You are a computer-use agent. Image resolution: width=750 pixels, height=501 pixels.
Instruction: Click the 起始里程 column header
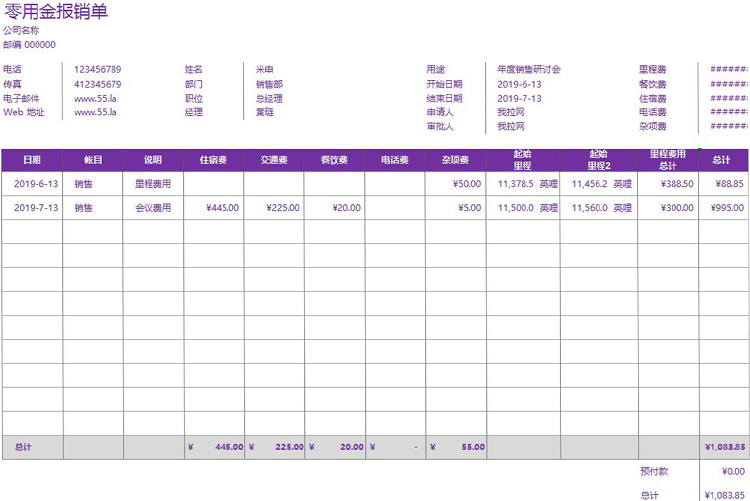pos(523,160)
